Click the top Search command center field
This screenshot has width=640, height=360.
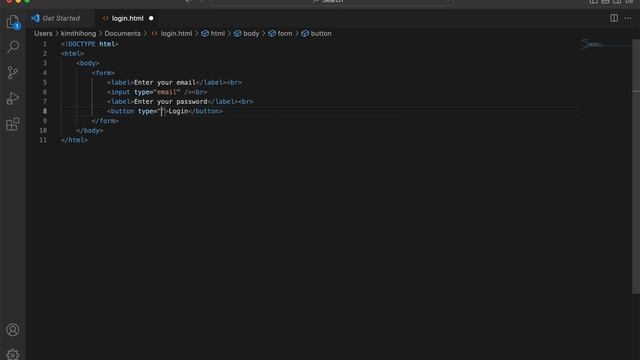331,2
